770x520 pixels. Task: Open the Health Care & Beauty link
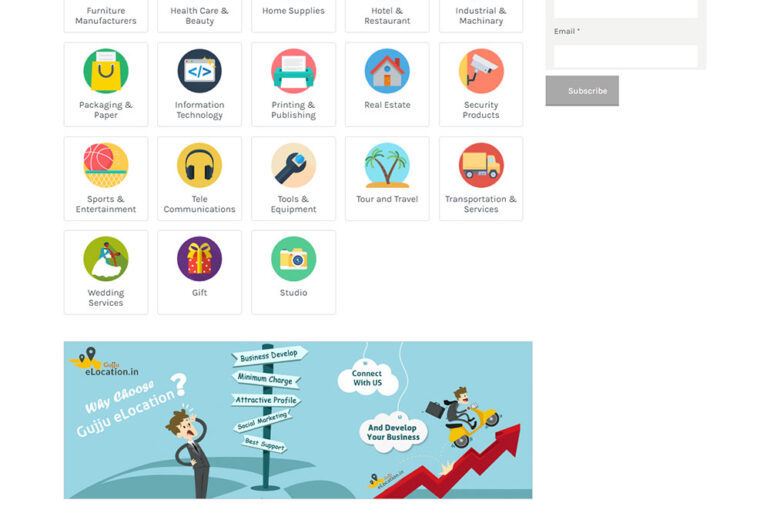(x=199, y=16)
